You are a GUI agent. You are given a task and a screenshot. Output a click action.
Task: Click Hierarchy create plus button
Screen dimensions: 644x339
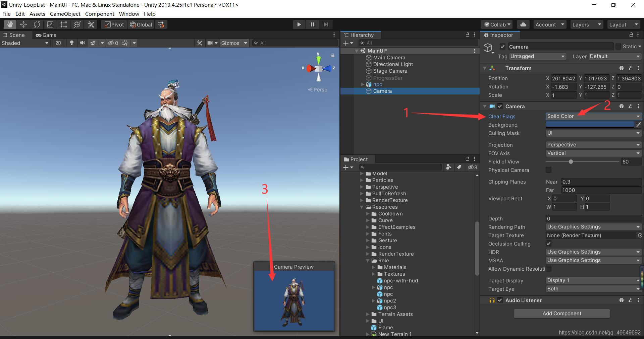pos(348,43)
